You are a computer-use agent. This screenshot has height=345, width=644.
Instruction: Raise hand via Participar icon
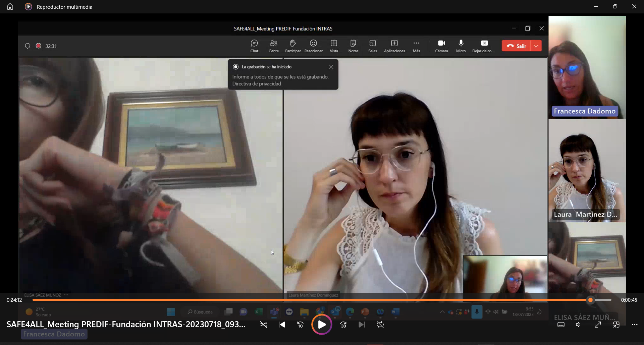pos(293,46)
